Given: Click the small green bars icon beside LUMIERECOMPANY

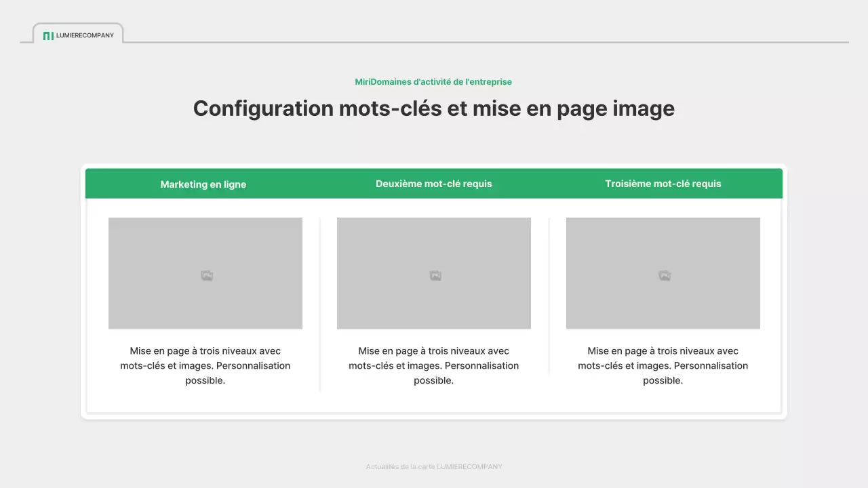Looking at the screenshot, I should click(x=48, y=36).
